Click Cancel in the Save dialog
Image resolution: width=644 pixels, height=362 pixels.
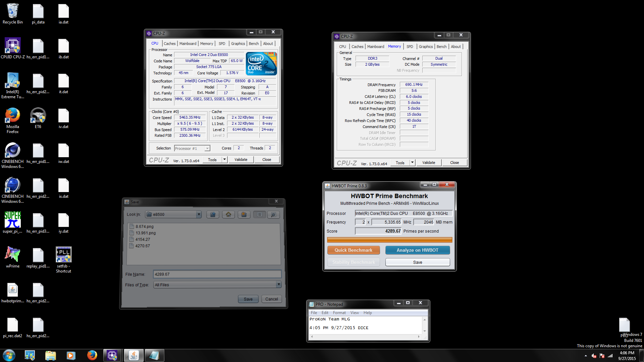272,299
